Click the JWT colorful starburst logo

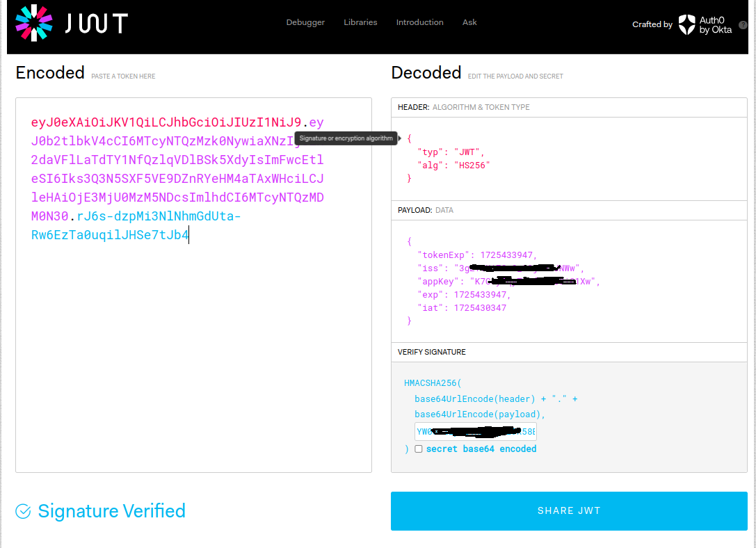coord(34,23)
